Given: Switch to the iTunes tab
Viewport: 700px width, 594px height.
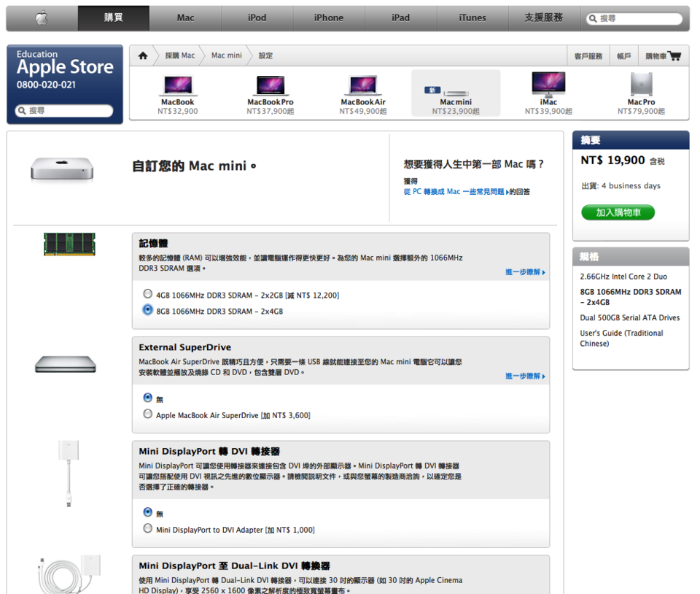Looking at the screenshot, I should [472, 18].
